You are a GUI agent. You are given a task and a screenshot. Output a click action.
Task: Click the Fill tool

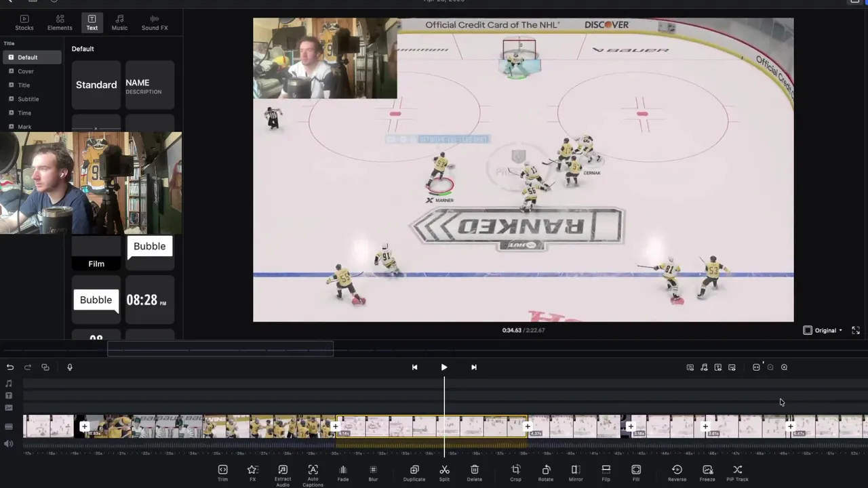pos(636,473)
